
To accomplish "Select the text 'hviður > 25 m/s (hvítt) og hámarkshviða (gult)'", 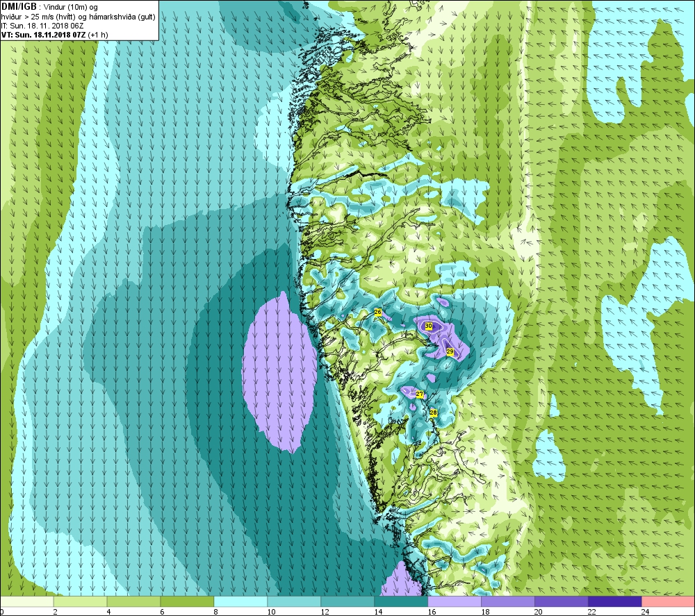I will 78,17.
